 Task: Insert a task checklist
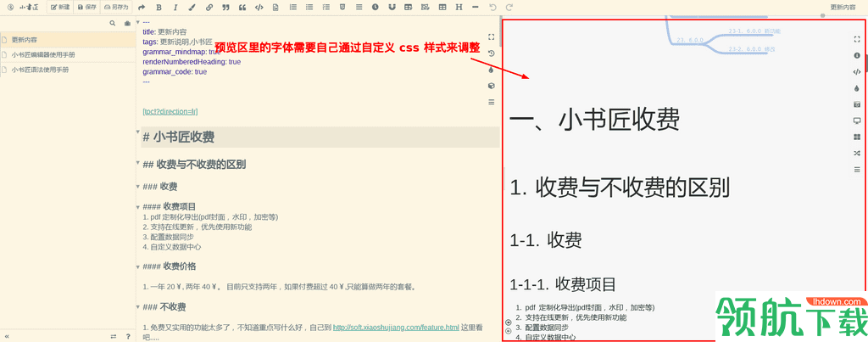(326, 7)
